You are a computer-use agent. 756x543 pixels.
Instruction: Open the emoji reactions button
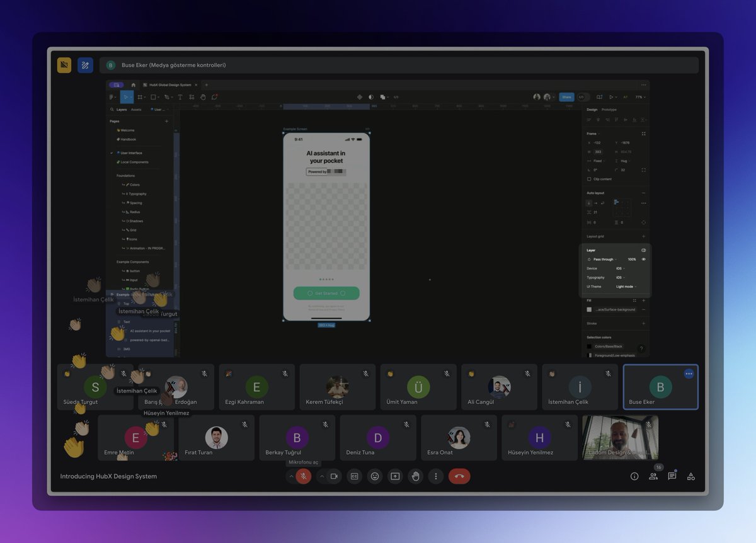[x=375, y=476]
